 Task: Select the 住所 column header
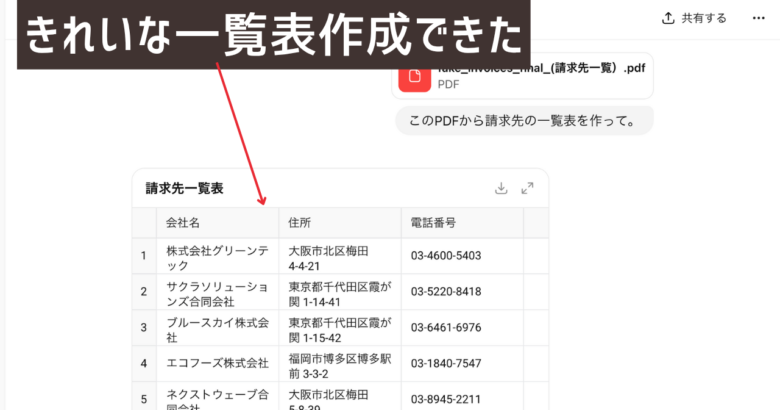pyautogui.click(x=299, y=222)
